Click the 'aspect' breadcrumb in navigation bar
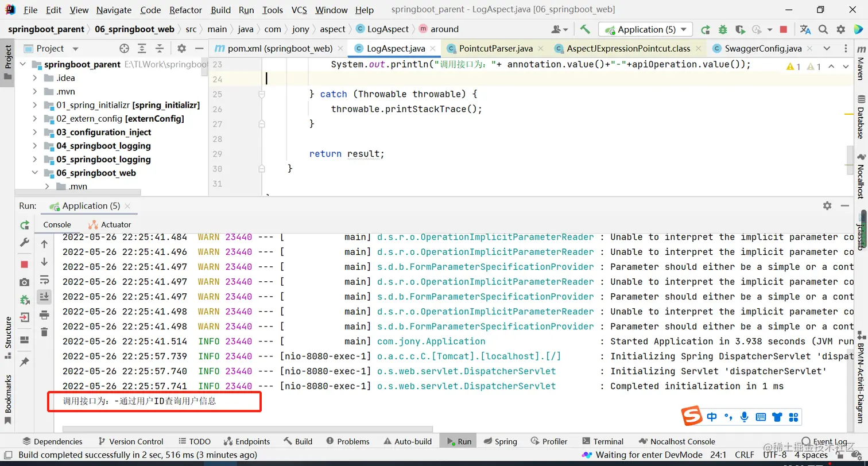The width and height of the screenshot is (868, 466). click(x=333, y=29)
